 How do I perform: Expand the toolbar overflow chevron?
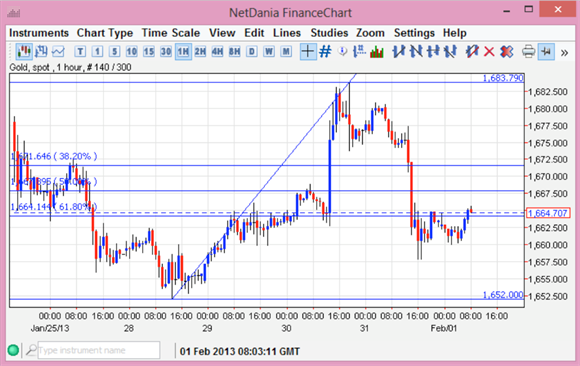tap(564, 53)
